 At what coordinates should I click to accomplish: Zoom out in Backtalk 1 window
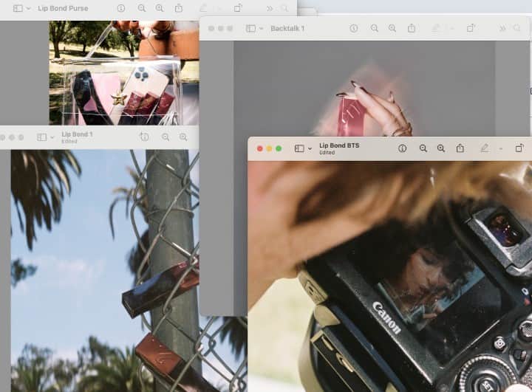tap(374, 29)
